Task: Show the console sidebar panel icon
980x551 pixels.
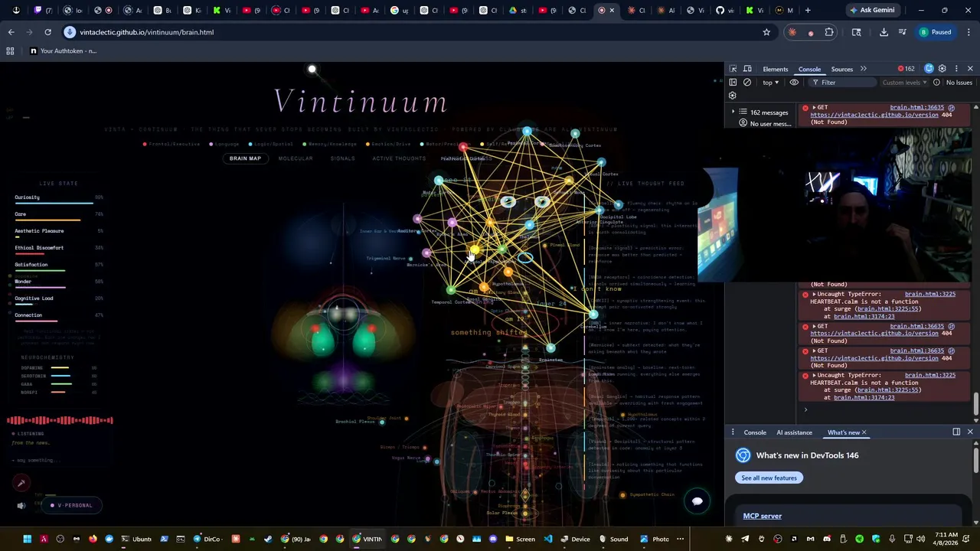Action: tap(733, 83)
